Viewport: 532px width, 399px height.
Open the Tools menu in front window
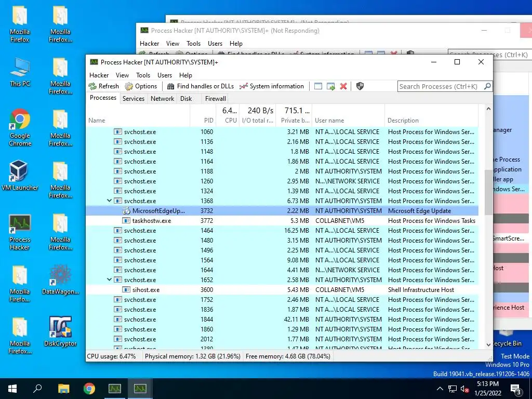tap(143, 75)
